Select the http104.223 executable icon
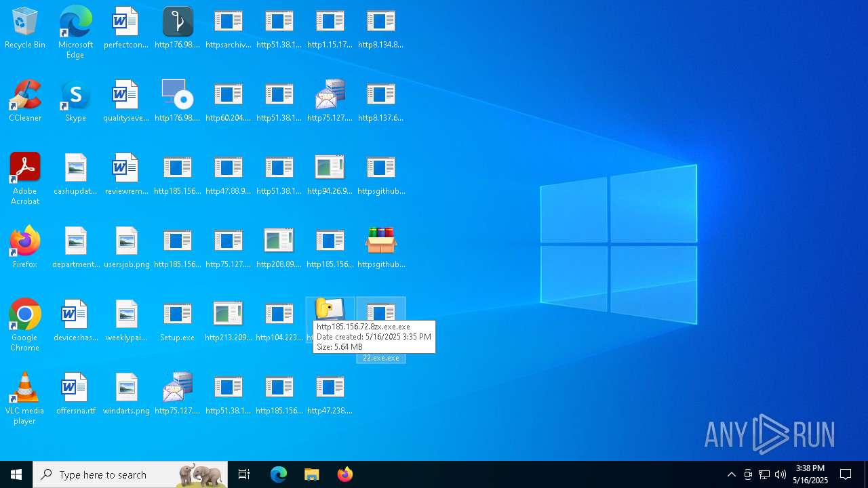868x488 pixels. click(x=279, y=321)
